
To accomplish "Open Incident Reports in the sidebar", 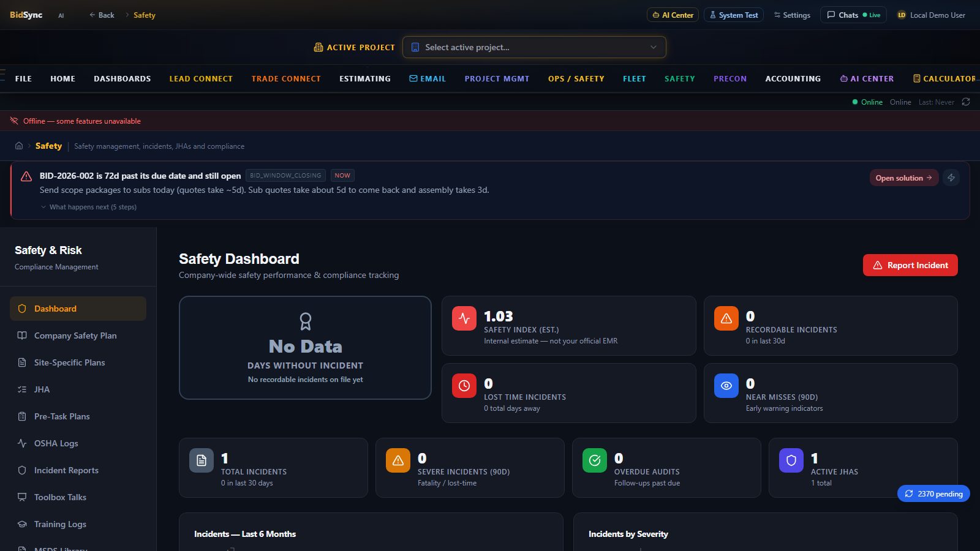I will pos(78,470).
